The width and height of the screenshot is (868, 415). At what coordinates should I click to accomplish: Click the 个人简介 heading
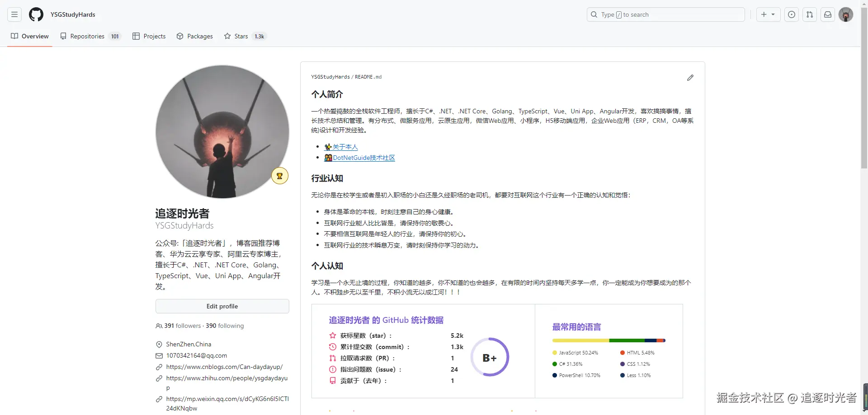327,94
